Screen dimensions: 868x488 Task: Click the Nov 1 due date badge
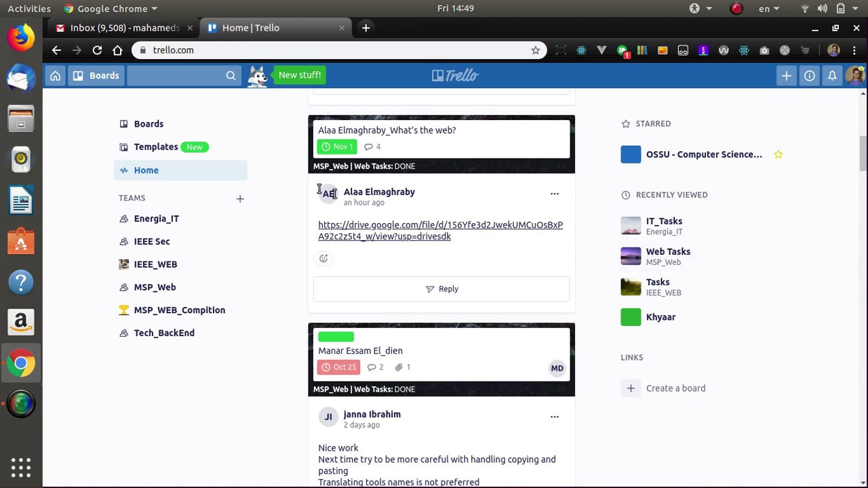point(337,146)
